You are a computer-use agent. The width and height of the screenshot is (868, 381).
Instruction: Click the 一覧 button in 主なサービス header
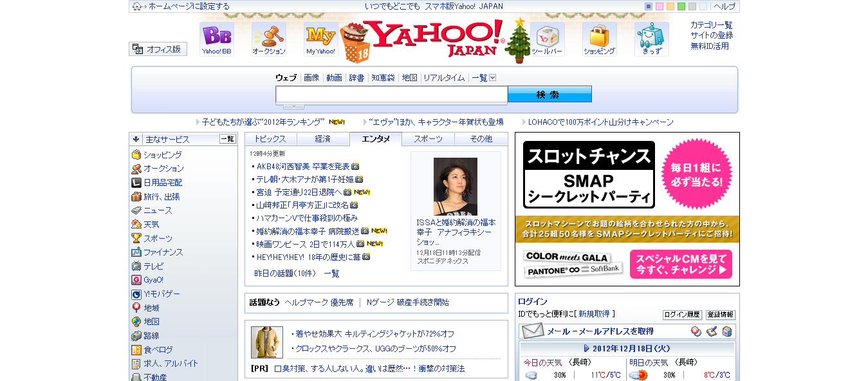pos(228,139)
